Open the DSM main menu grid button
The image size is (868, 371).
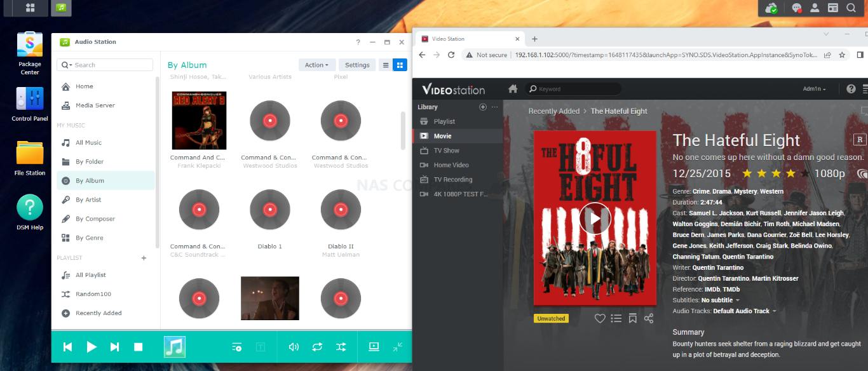(x=30, y=8)
